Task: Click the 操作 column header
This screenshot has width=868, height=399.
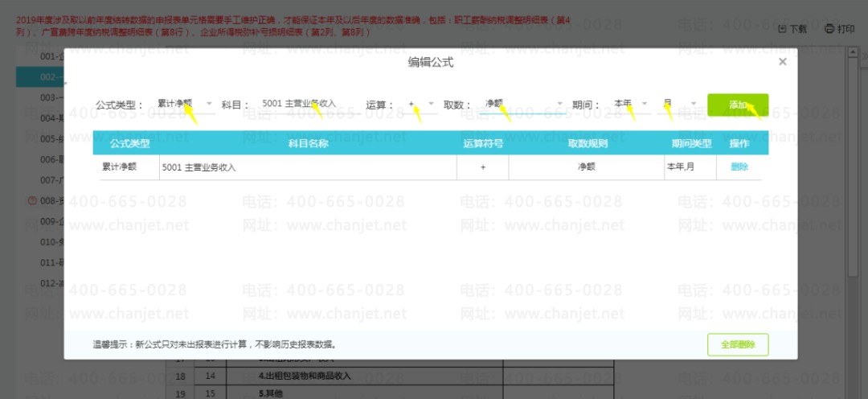Action: (x=739, y=143)
